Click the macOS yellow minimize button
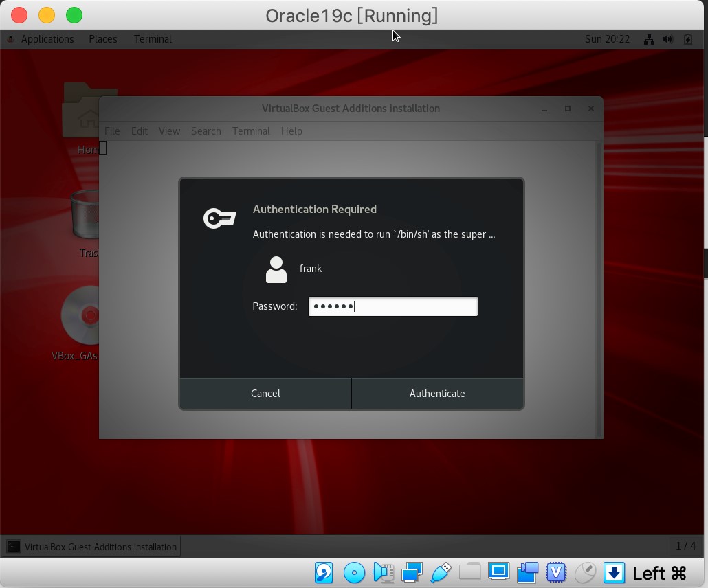Viewport: 708px width, 588px height. [x=47, y=15]
